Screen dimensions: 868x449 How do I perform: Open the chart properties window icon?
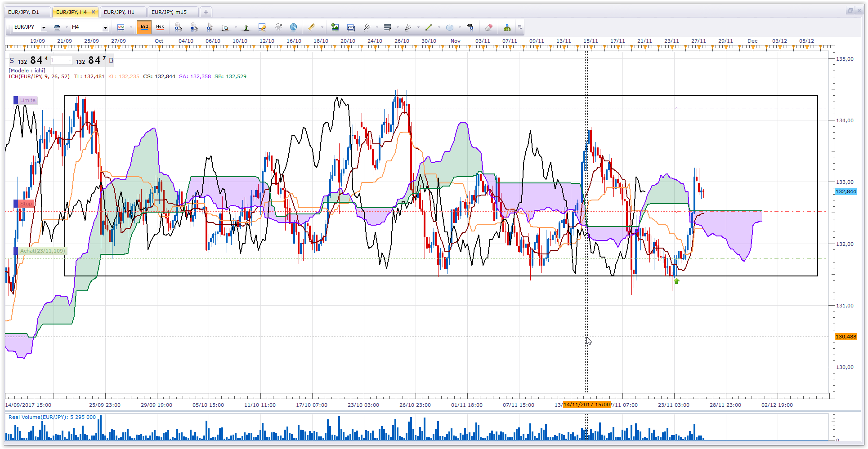pos(262,27)
